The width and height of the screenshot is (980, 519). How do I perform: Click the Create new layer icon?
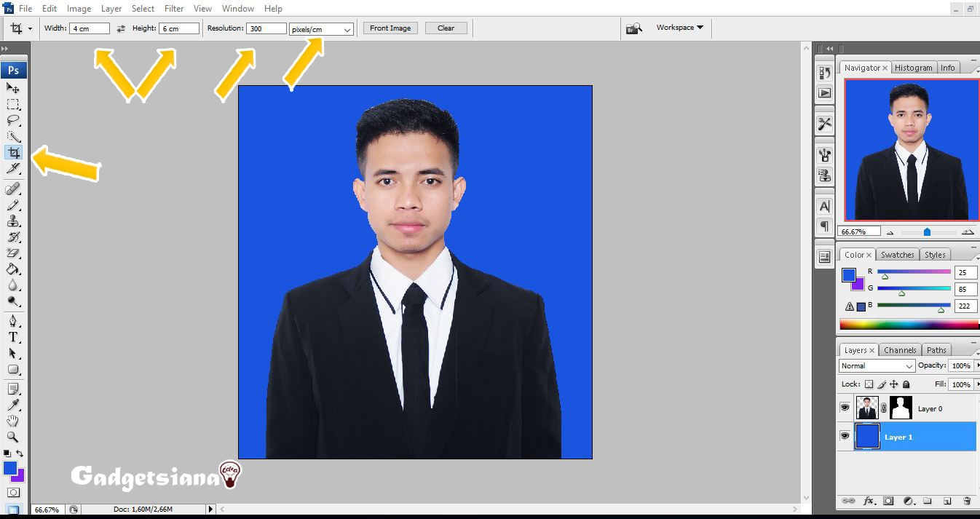pyautogui.click(x=948, y=501)
